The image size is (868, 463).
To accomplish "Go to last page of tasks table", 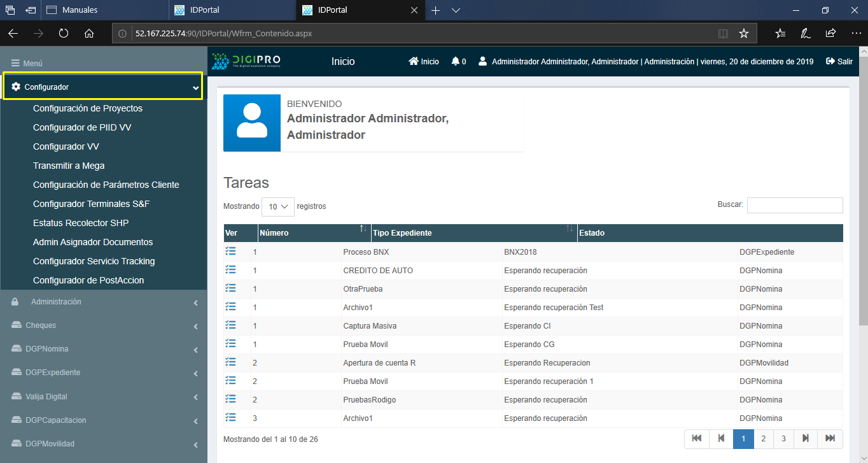I will pyautogui.click(x=830, y=438).
